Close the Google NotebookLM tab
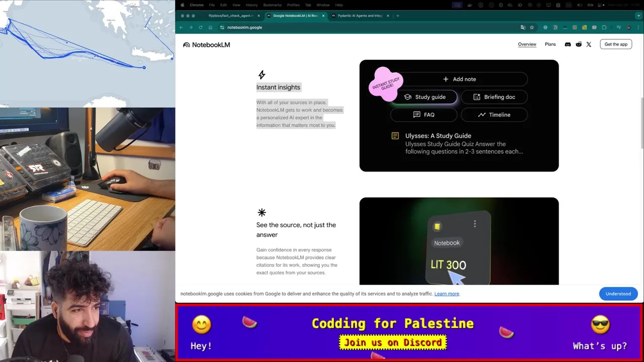 [x=323, y=16]
